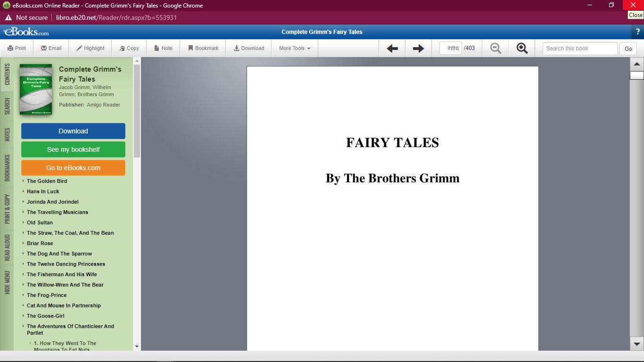Open the Bookmarks side tab
This screenshot has width=644, height=362.
pyautogui.click(x=7, y=168)
